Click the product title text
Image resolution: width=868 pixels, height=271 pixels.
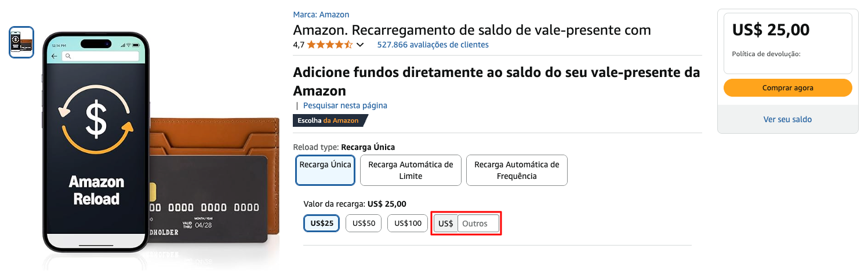472,30
